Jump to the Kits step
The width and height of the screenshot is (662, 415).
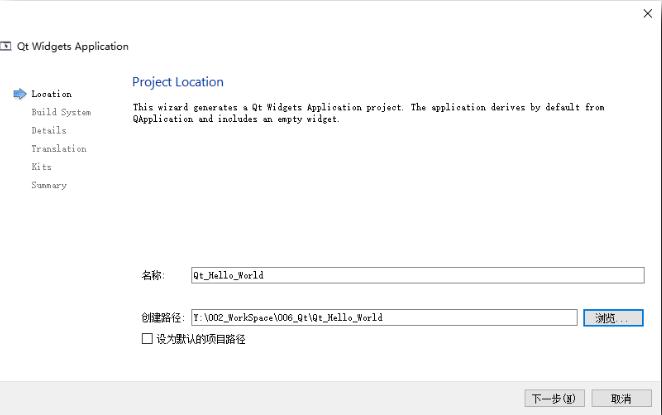[x=41, y=167]
